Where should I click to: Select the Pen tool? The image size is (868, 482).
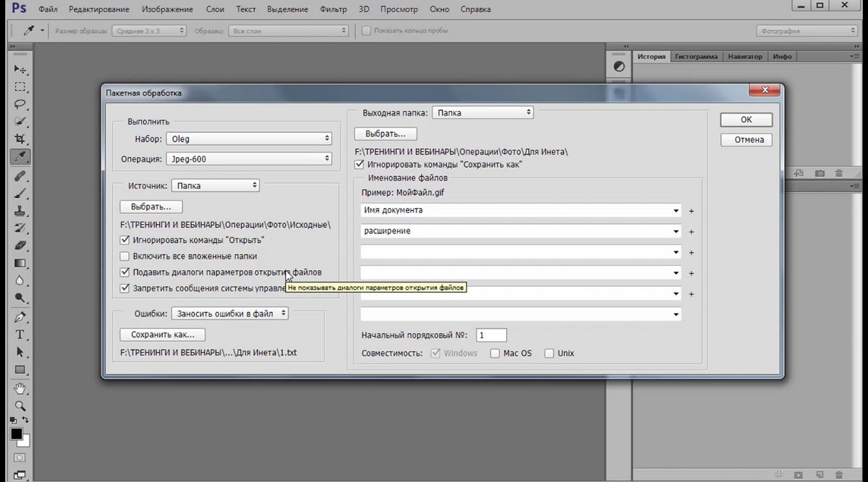coord(20,317)
